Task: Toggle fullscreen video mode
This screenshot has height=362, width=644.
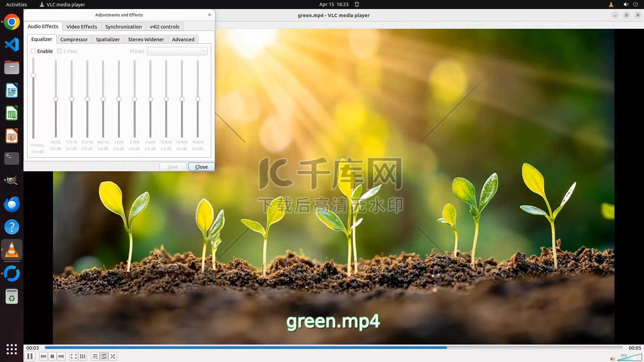Action: pos(74,356)
